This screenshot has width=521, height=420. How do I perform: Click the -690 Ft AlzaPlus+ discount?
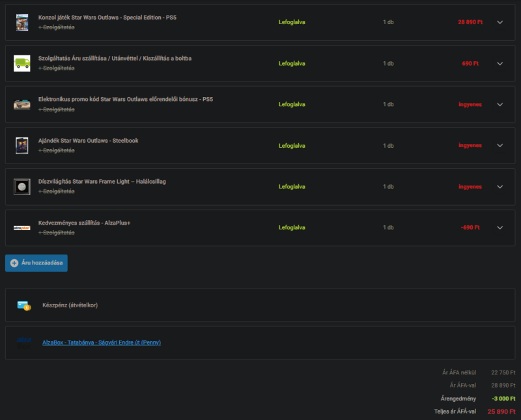pyautogui.click(x=470, y=228)
